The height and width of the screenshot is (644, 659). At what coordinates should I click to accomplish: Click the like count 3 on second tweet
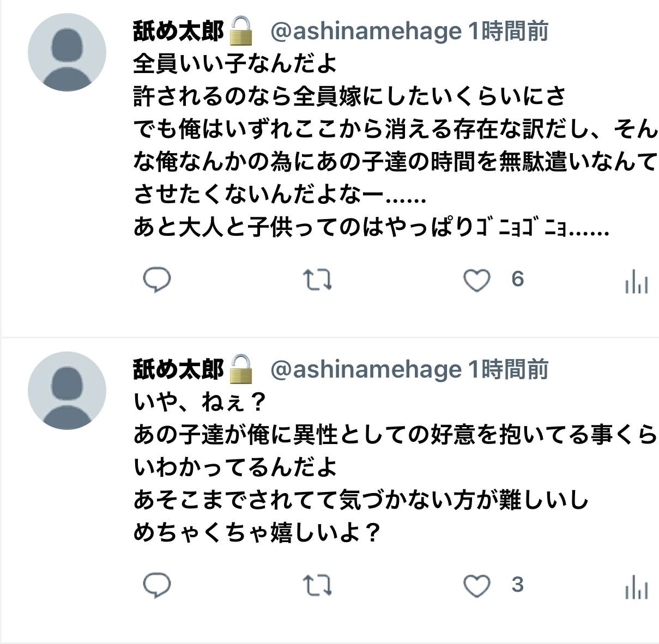518,585
